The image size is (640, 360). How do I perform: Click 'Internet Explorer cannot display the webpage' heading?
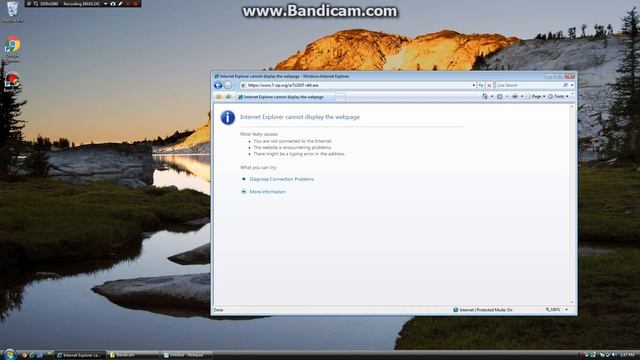click(300, 117)
